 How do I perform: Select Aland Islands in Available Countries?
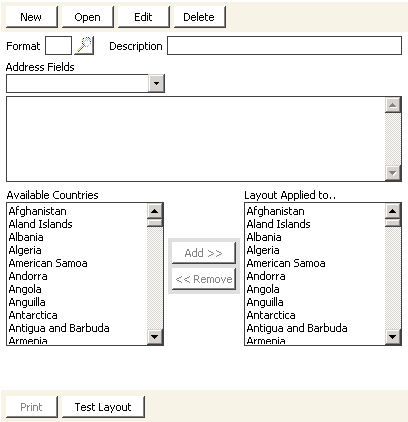(x=77, y=224)
